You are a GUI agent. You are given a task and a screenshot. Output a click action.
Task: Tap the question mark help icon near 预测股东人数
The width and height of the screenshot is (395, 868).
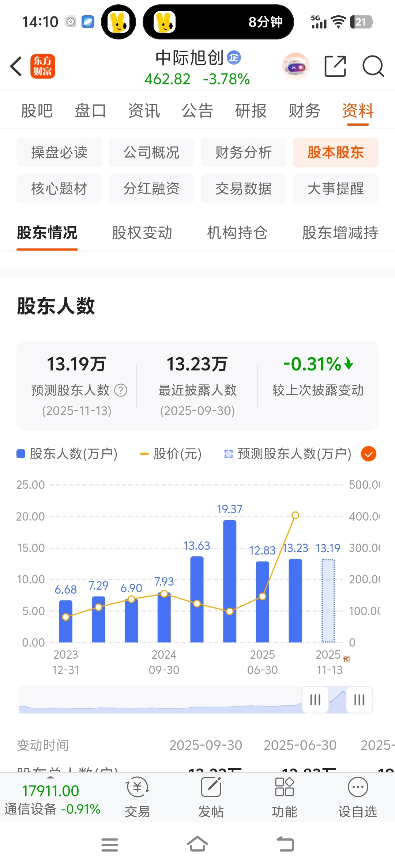click(121, 390)
